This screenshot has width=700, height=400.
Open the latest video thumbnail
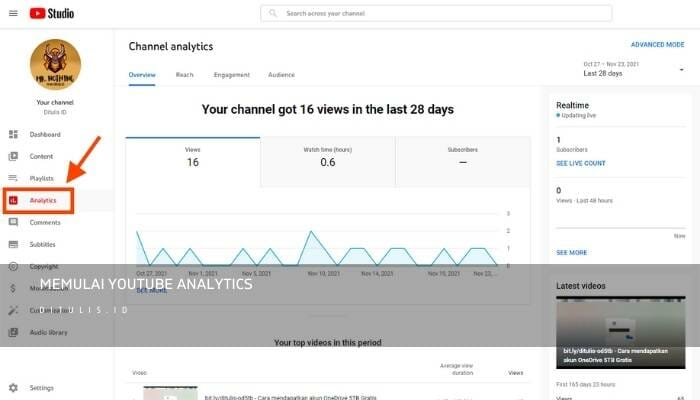(621, 333)
